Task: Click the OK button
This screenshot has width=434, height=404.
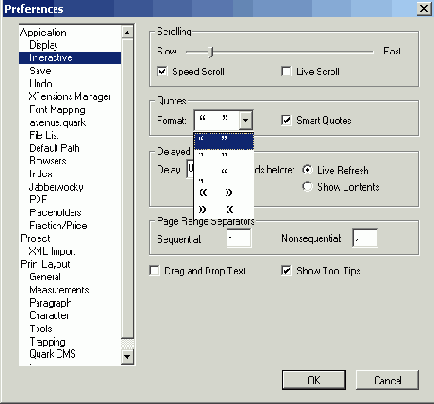Action: click(x=314, y=380)
